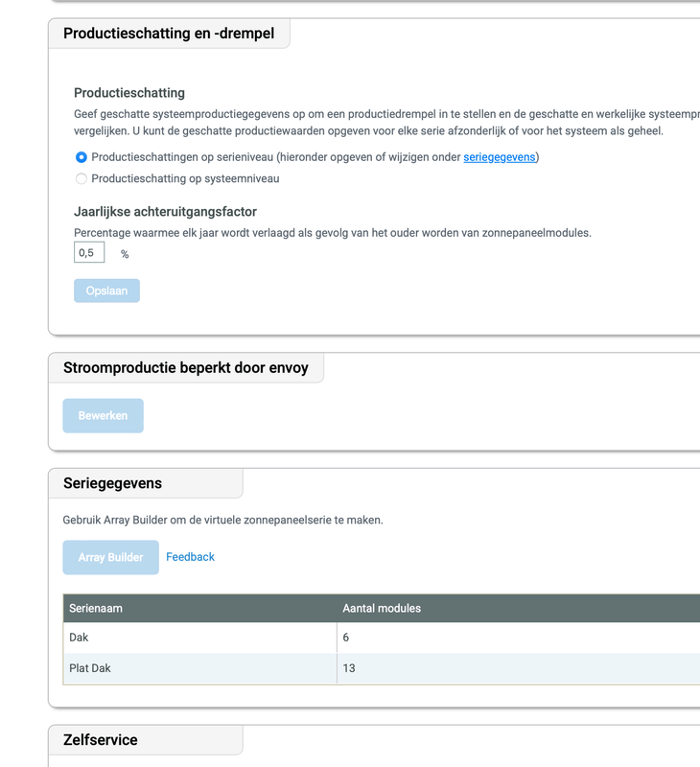Click the Bewerken button
Image resolution: width=700 pixels, height=767 pixels.
(103, 416)
